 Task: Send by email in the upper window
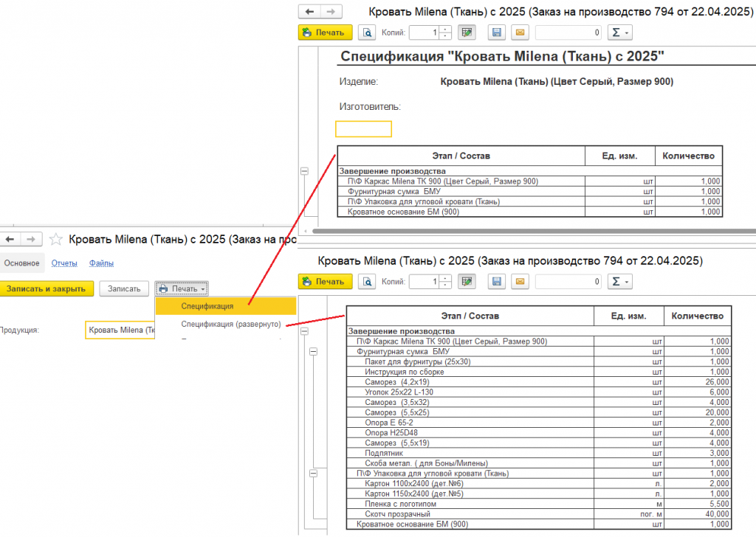520,32
